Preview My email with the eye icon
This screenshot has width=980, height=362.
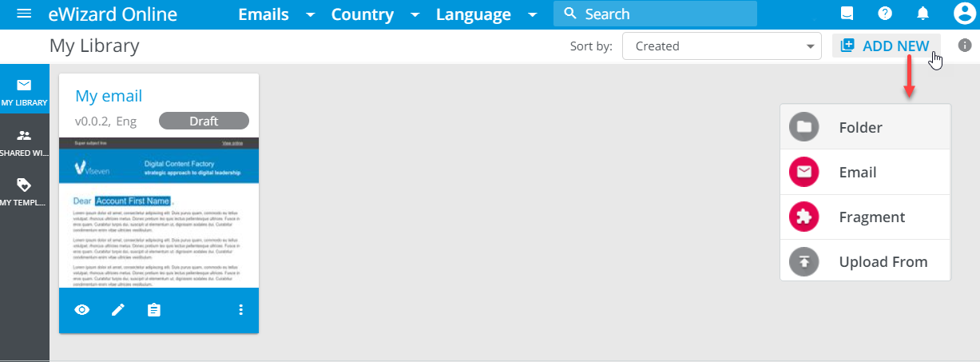82,310
